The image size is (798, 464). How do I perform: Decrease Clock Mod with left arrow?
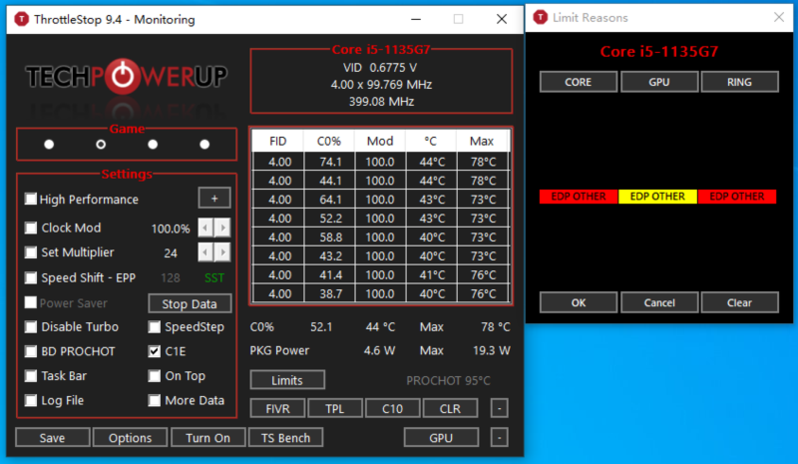pyautogui.click(x=206, y=227)
